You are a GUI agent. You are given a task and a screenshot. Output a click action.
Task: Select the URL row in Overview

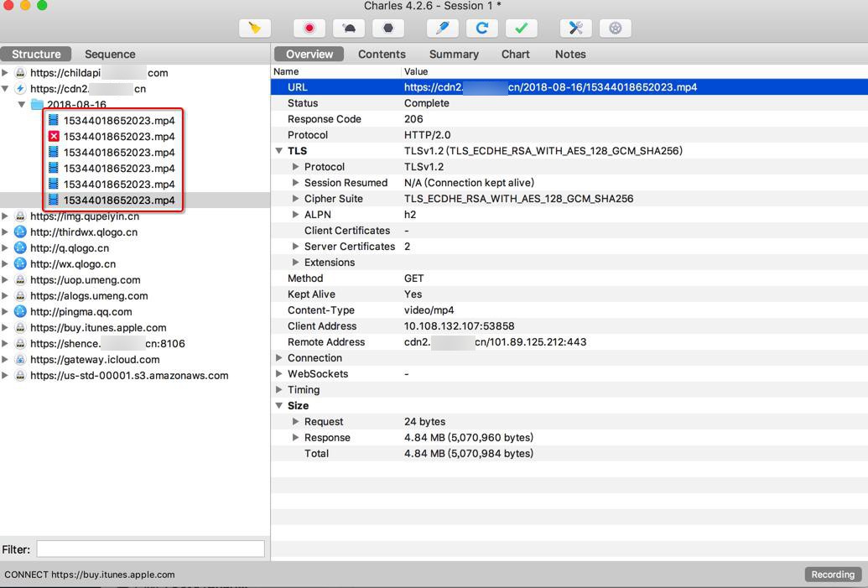coord(569,87)
